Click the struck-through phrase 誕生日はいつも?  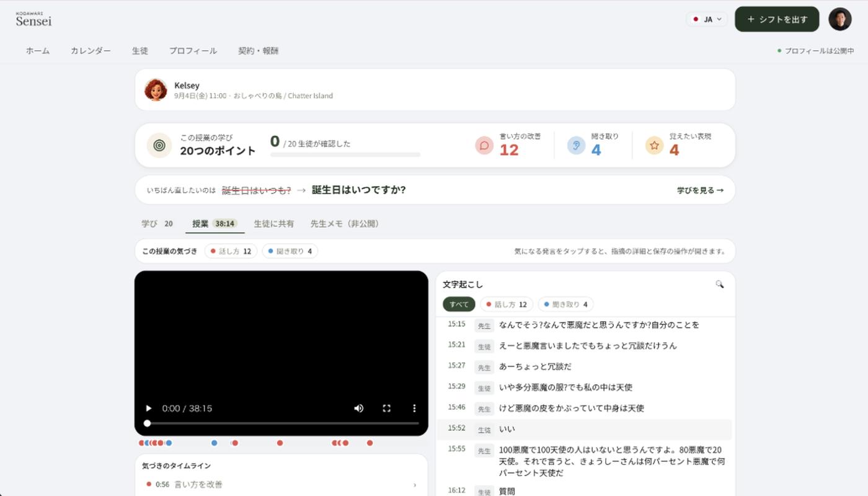tap(256, 190)
